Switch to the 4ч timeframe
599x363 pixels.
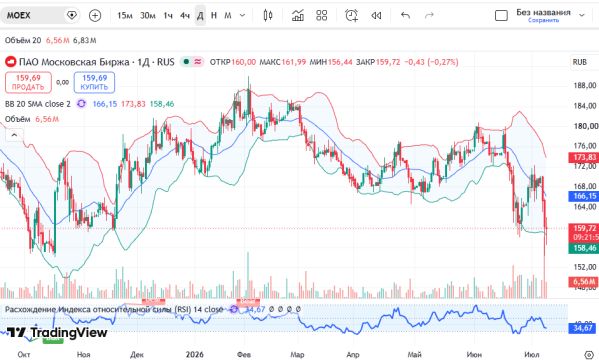(x=185, y=16)
